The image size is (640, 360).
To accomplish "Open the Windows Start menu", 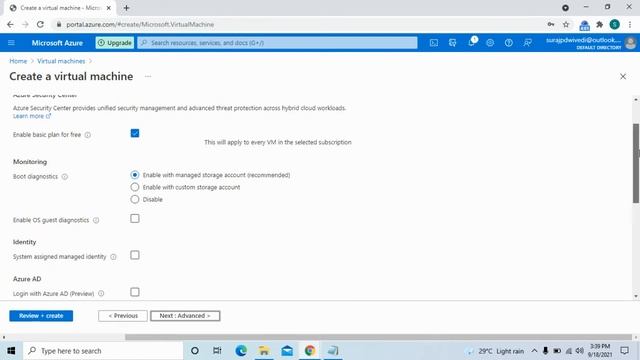I will (x=11, y=351).
